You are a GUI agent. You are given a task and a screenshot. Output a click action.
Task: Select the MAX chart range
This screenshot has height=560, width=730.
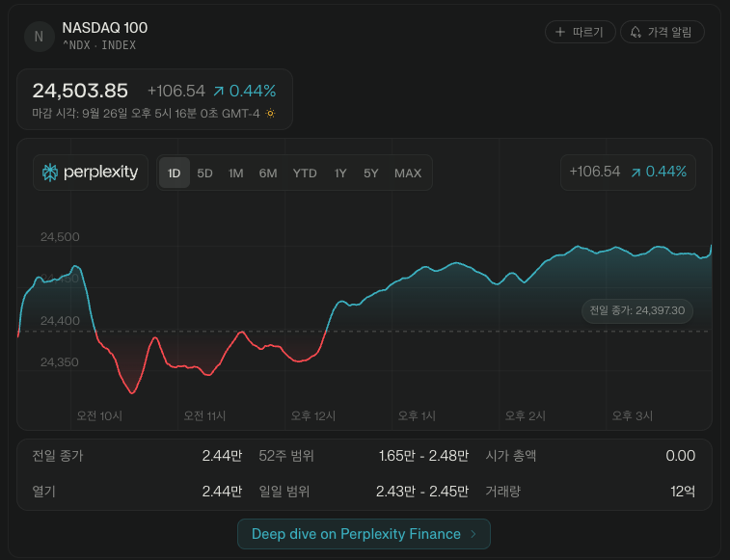point(408,173)
